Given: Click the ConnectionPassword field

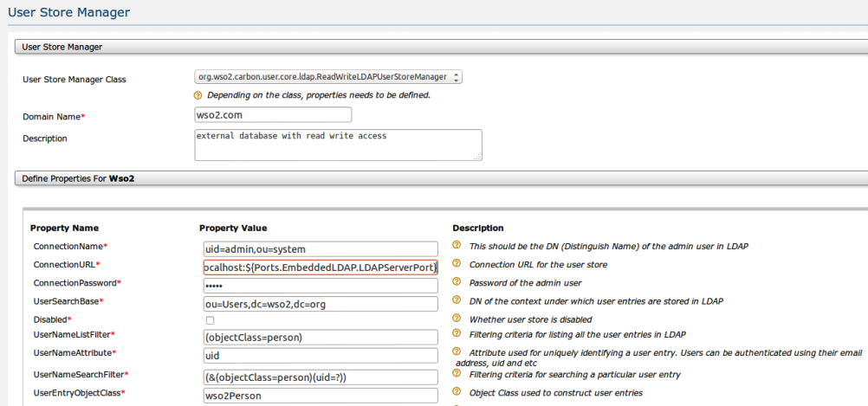Looking at the screenshot, I should pyautogui.click(x=321, y=286).
